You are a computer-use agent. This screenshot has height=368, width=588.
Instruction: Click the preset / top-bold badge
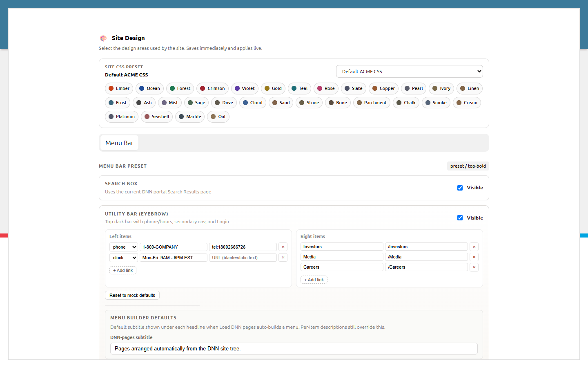pyautogui.click(x=468, y=166)
